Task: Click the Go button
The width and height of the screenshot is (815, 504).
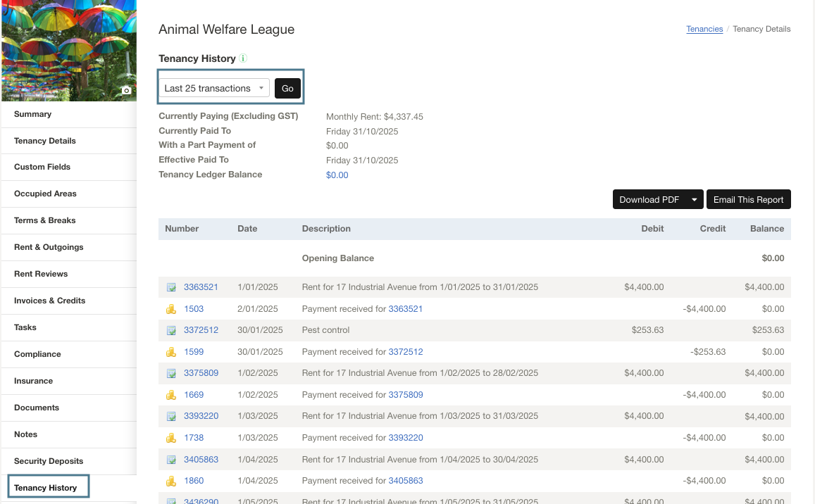Action: [x=287, y=87]
